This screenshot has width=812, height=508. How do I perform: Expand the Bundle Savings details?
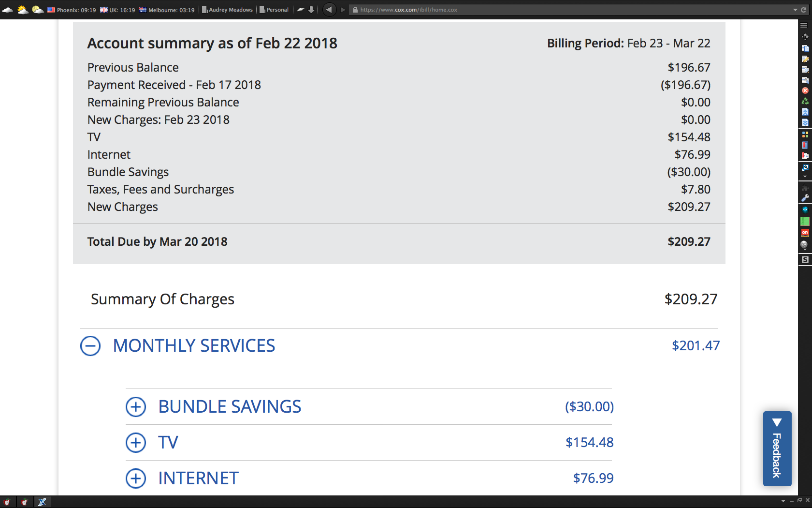(136, 407)
